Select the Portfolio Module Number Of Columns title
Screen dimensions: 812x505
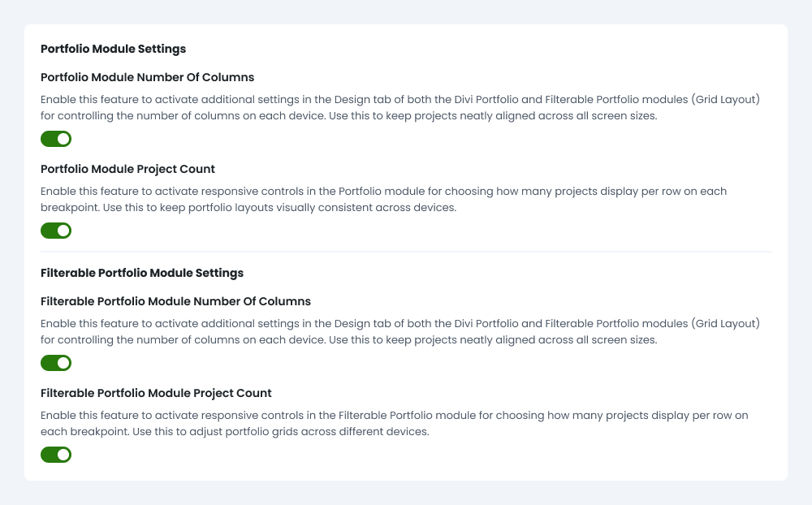(147, 77)
